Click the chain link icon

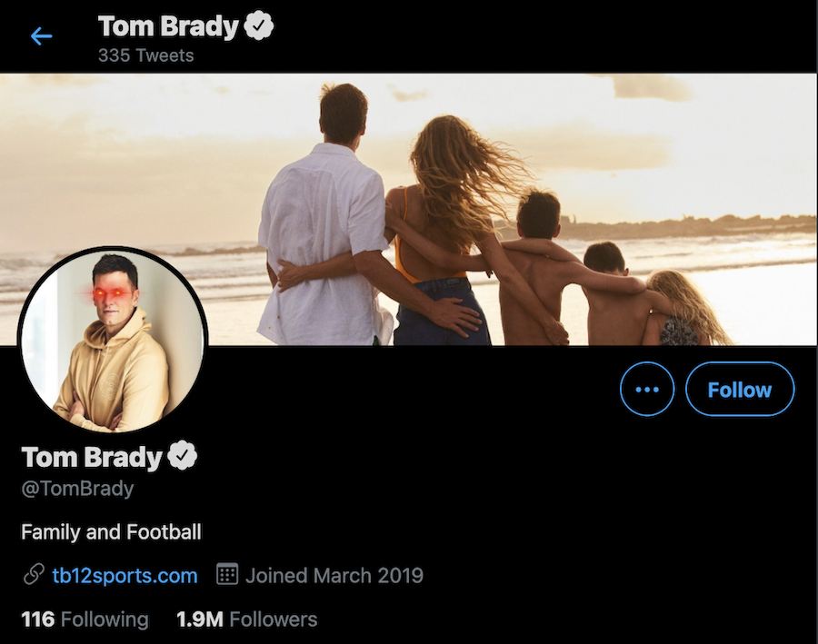34,575
